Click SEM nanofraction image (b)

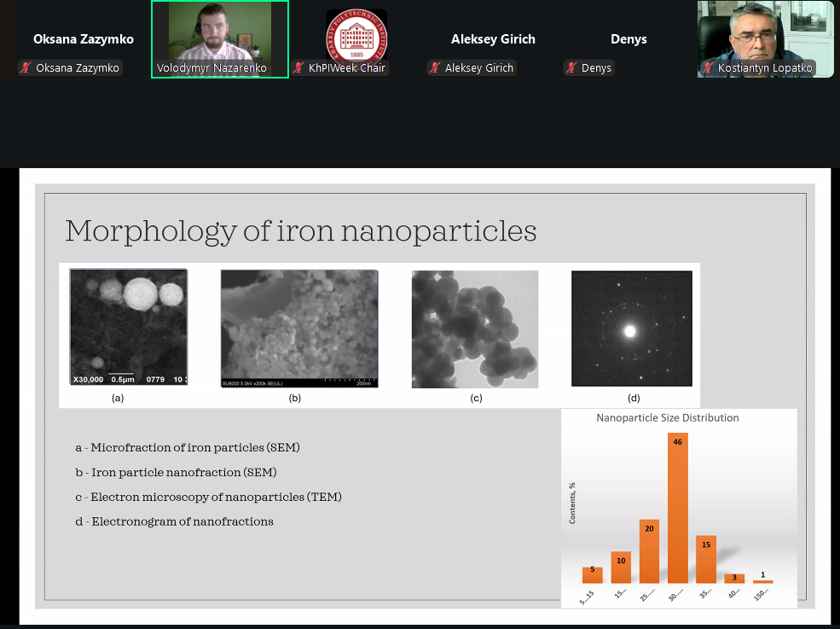point(299,329)
